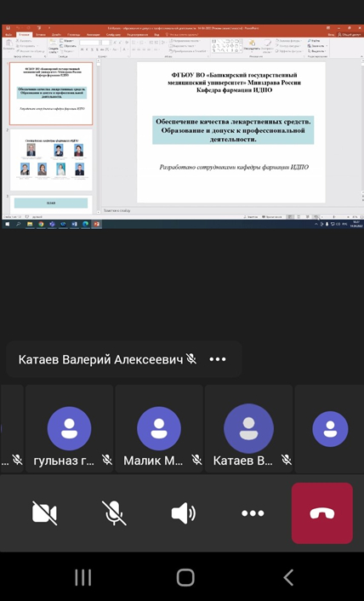This screenshot has width=364, height=601.
Task: Open options dots beside Катаев Валерий Алексеевич
Action: click(x=218, y=359)
